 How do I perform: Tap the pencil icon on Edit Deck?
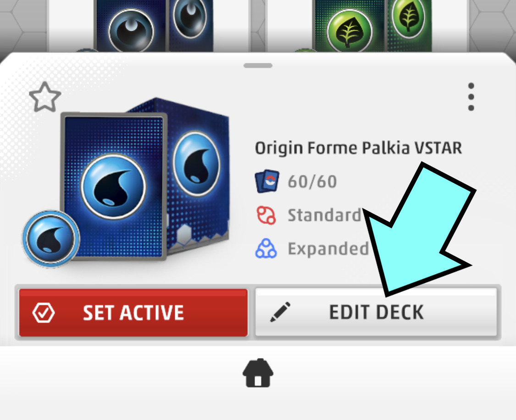click(280, 312)
